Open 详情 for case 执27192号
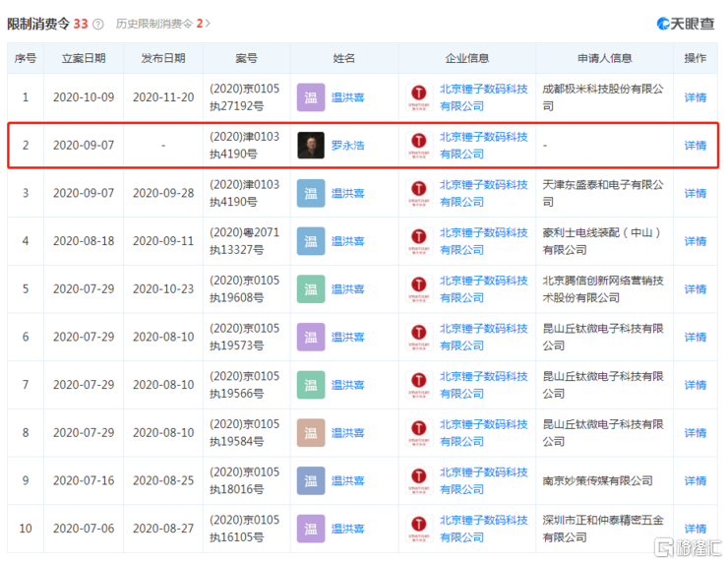Screen dimensions: 728x564 coord(695,97)
